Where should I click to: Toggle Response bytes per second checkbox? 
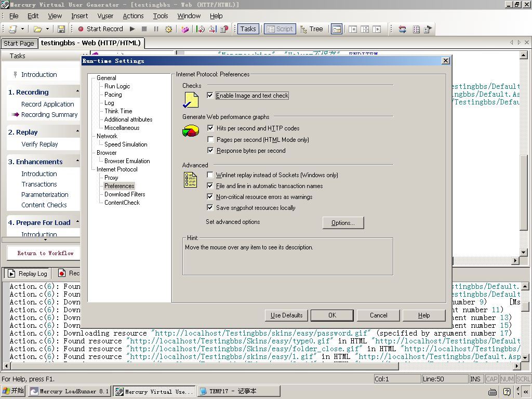210,150
